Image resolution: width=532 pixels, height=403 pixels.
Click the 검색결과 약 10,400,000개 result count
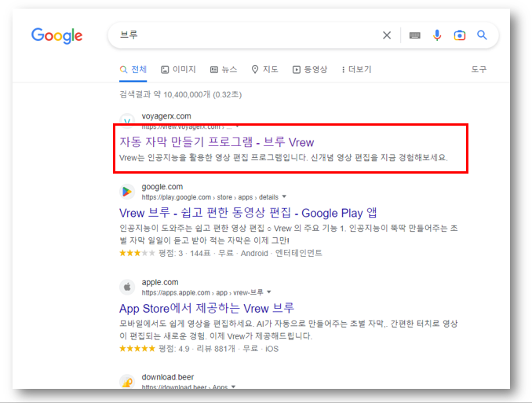tap(180, 94)
